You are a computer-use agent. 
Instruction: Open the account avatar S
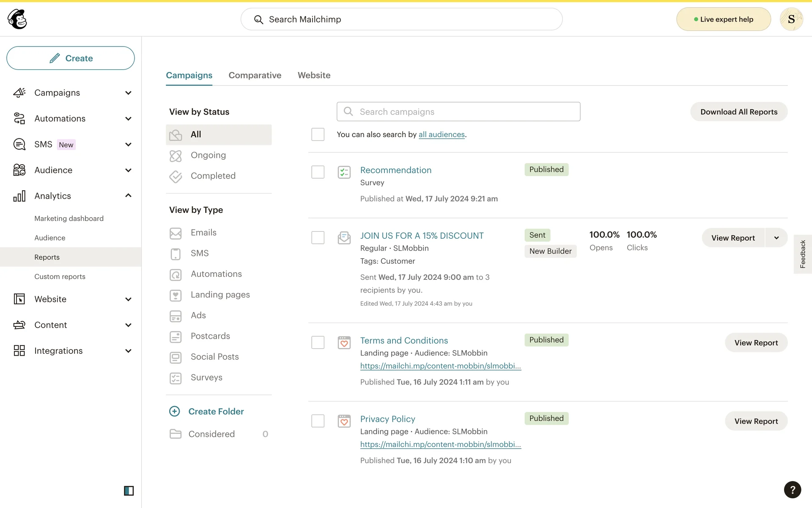(791, 19)
